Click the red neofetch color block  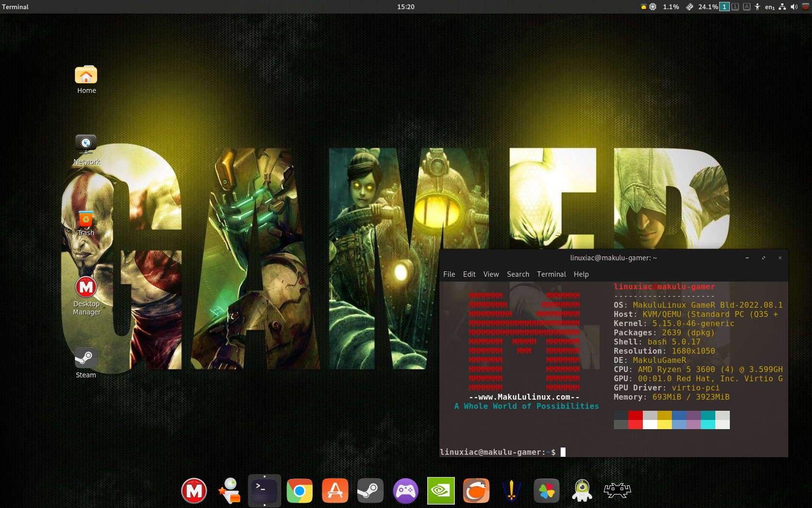pos(635,415)
